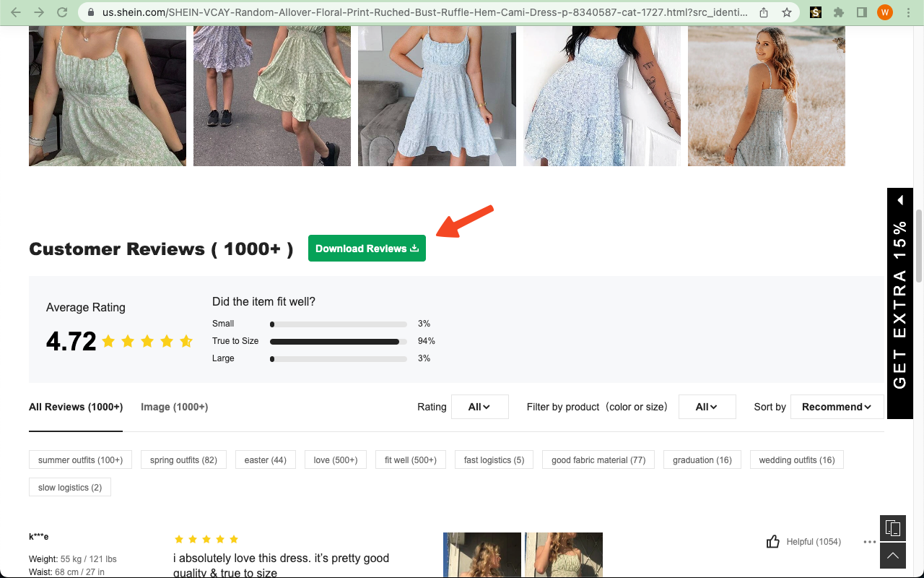Filter by fit well (500+) tag
Image resolution: width=924 pixels, height=578 pixels.
411,460
